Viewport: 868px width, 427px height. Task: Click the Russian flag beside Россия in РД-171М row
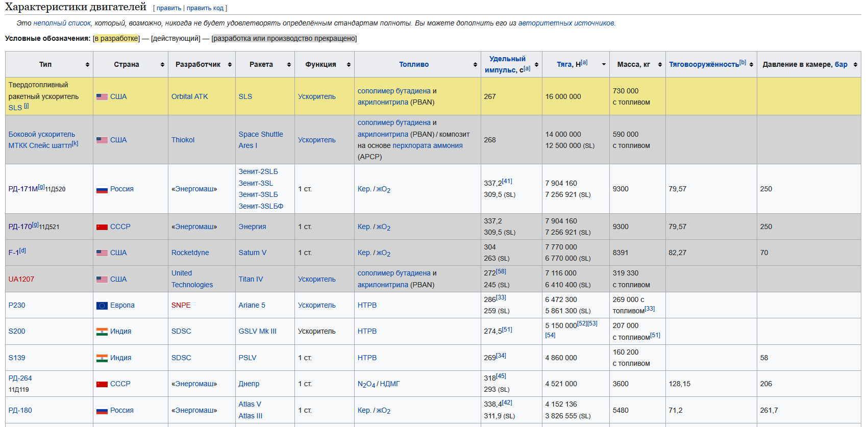coord(102,189)
